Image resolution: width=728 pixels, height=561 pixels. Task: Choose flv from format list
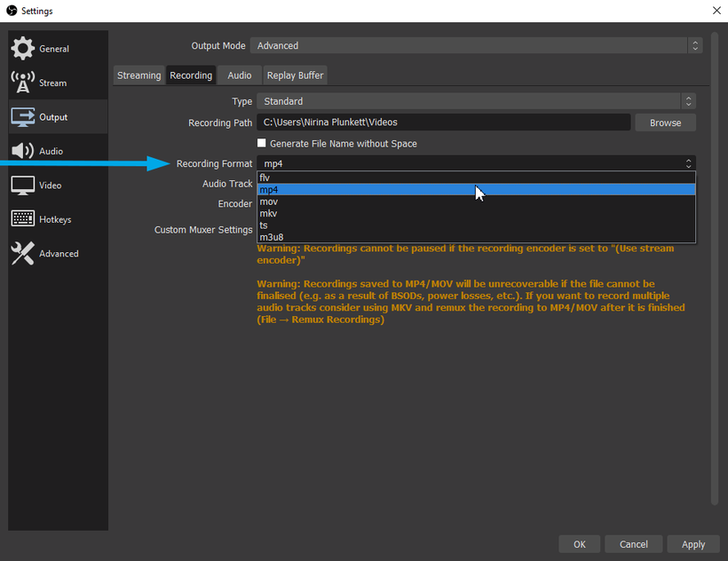pyautogui.click(x=476, y=178)
